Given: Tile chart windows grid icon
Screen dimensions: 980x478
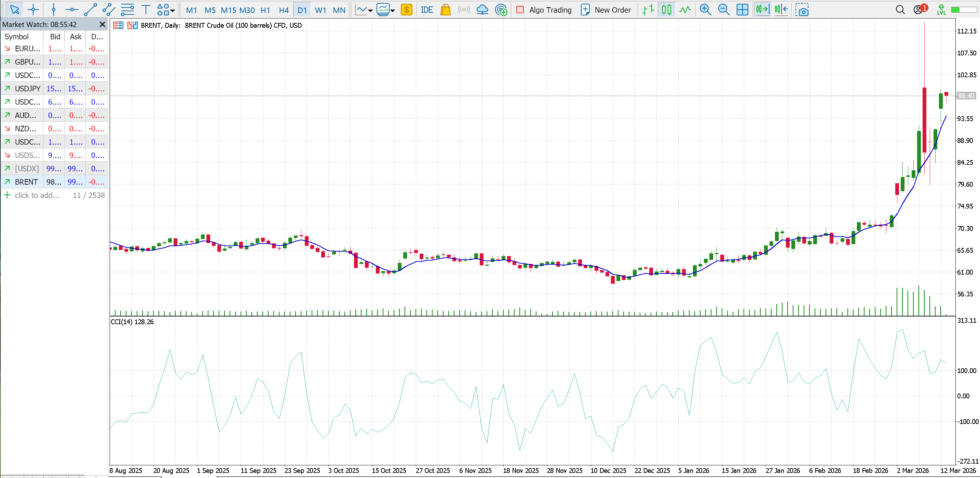Looking at the screenshot, I should tap(742, 10).
